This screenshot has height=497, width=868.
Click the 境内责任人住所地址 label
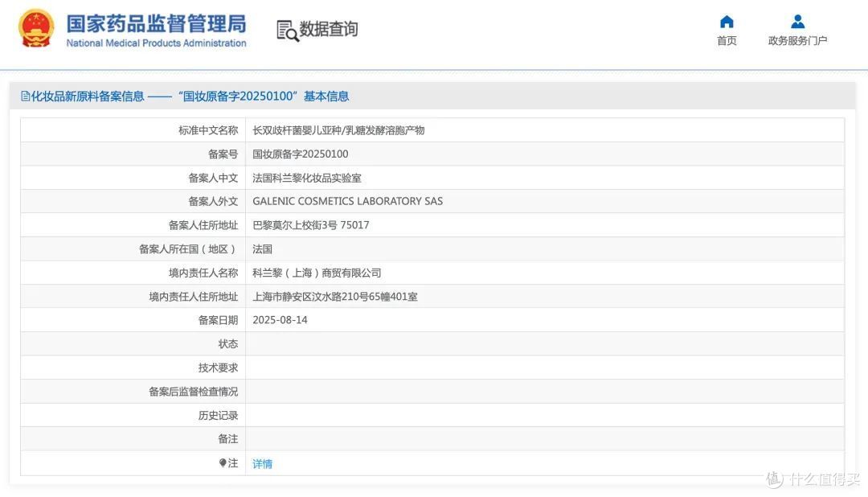193,297
